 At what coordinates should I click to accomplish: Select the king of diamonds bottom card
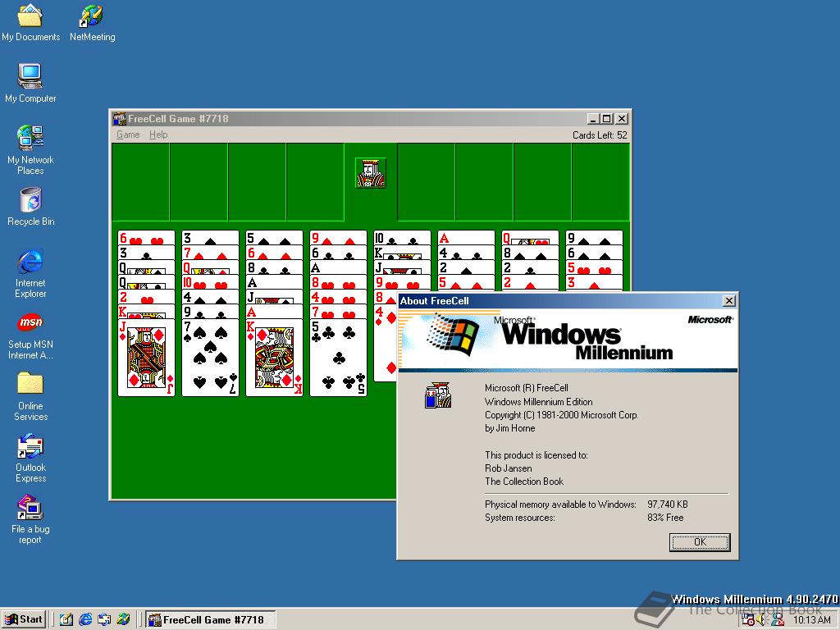tap(274, 358)
